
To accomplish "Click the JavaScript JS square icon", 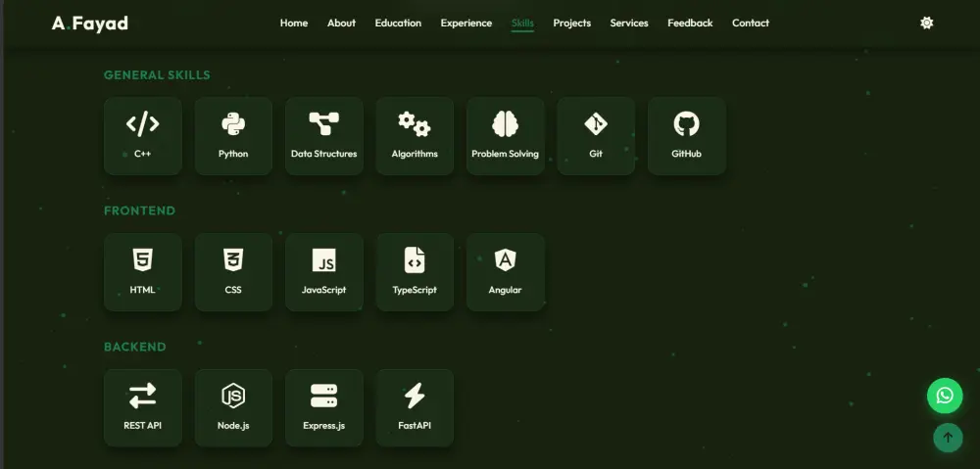I will [x=323, y=260].
